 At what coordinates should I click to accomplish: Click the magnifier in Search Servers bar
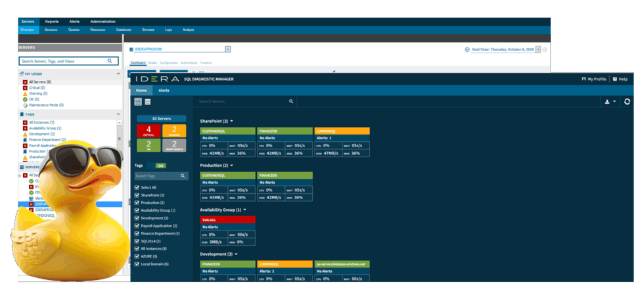point(291,101)
